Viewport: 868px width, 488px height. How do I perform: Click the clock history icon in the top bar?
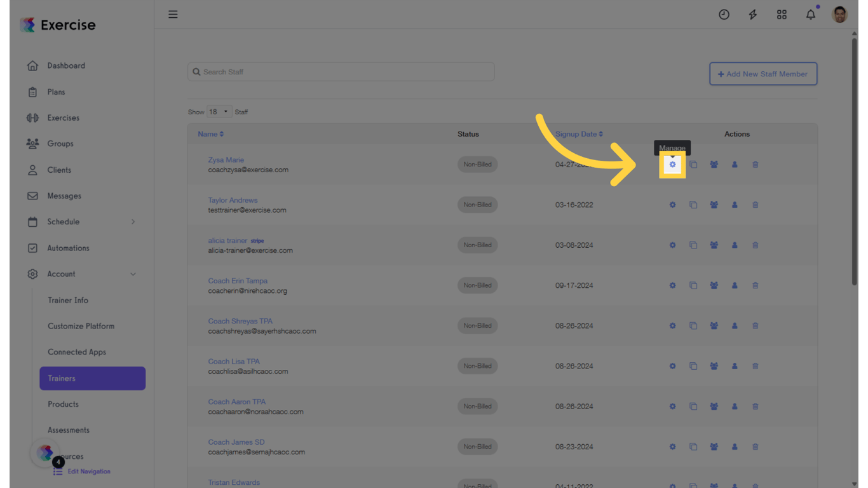[724, 14]
